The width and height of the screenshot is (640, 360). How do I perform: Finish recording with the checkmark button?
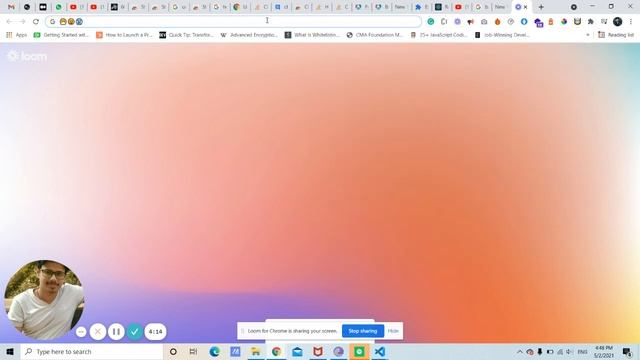point(135,331)
